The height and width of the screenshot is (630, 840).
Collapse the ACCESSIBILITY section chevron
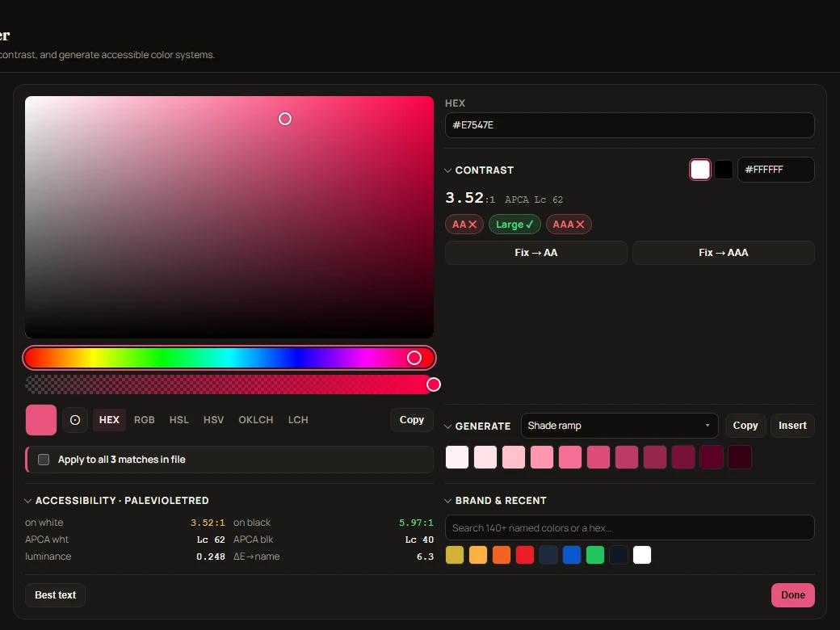click(x=27, y=501)
